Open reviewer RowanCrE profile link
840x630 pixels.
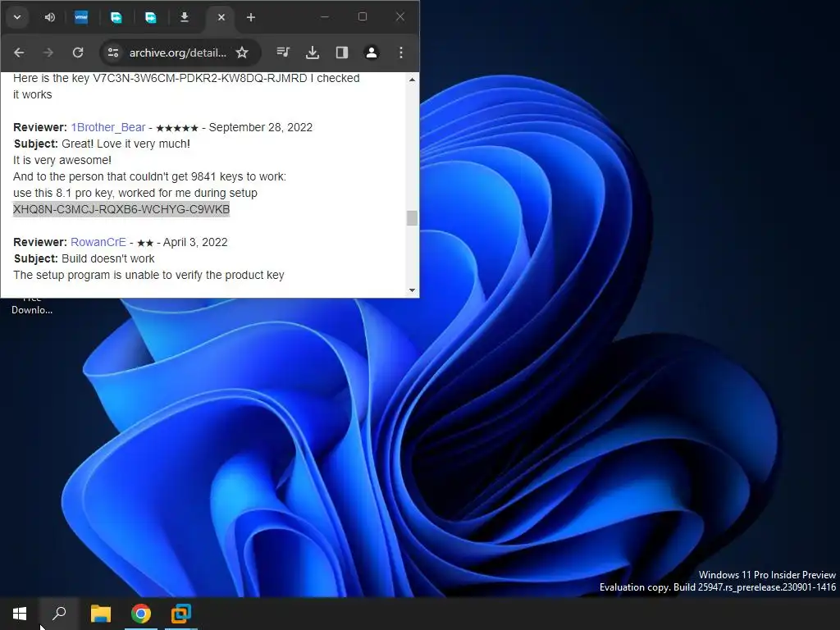(x=98, y=242)
